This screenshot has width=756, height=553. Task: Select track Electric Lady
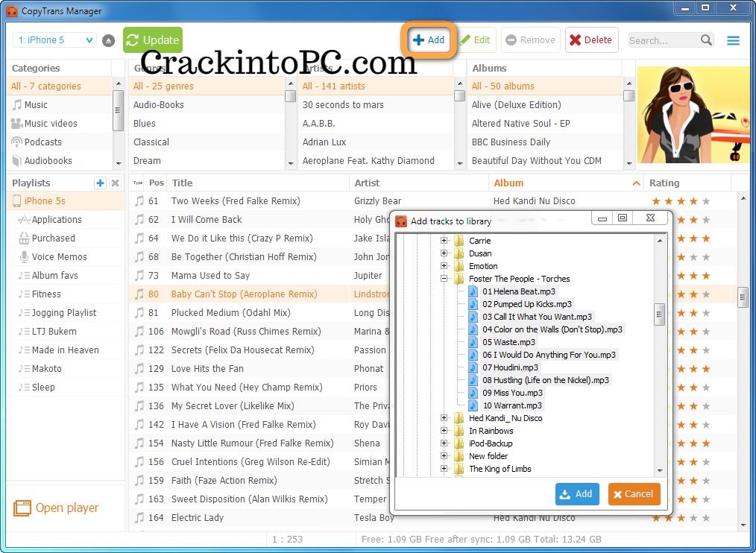tap(197, 518)
